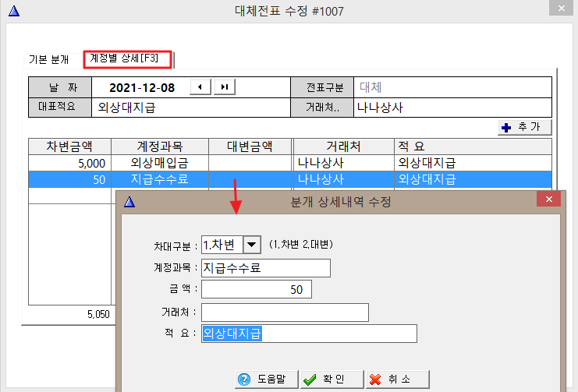Open help with 도움말 button

coord(266,379)
